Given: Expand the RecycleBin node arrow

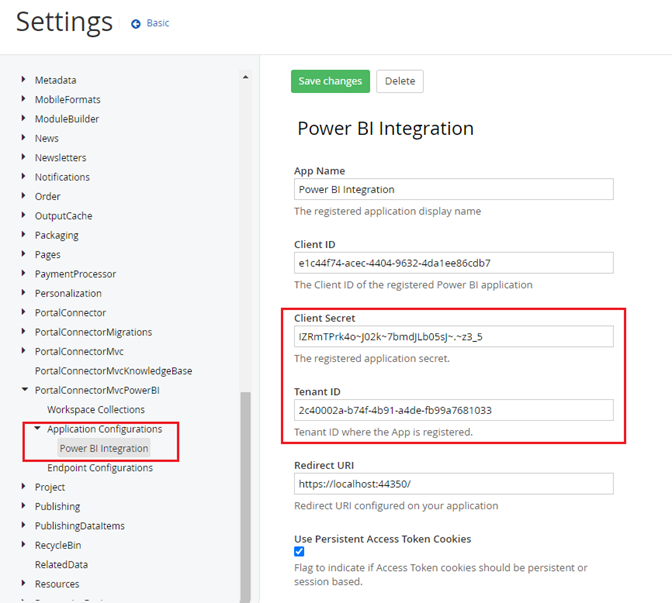Looking at the screenshot, I should [24, 544].
